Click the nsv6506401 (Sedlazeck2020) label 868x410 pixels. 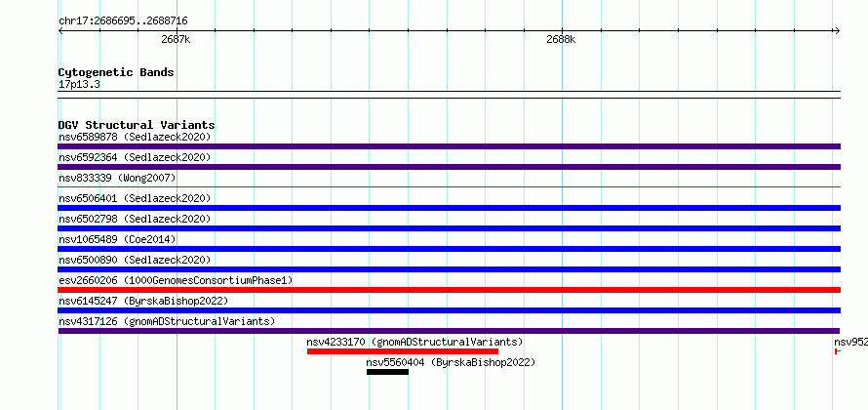coord(135,198)
